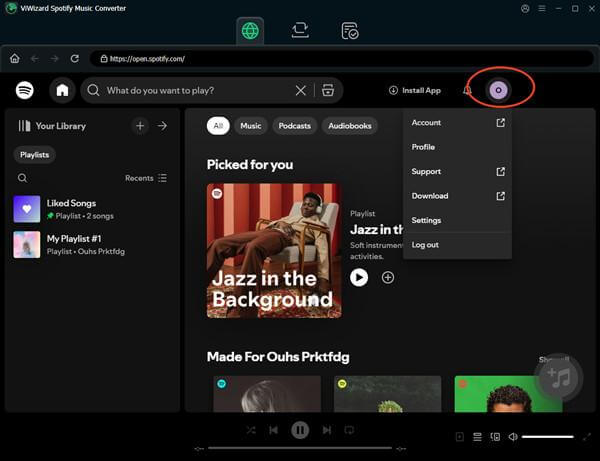
Task: Navigate back with the left arrow
Action: (x=34, y=59)
